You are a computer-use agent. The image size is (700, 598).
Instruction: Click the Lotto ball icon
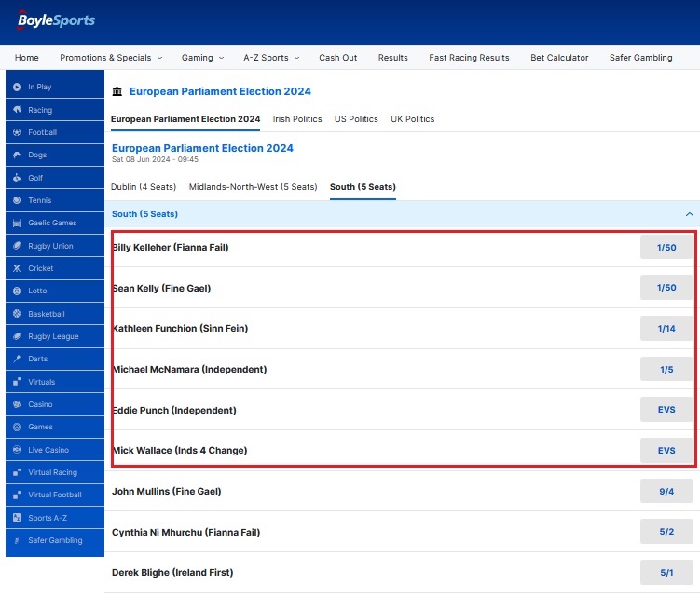coord(17,291)
